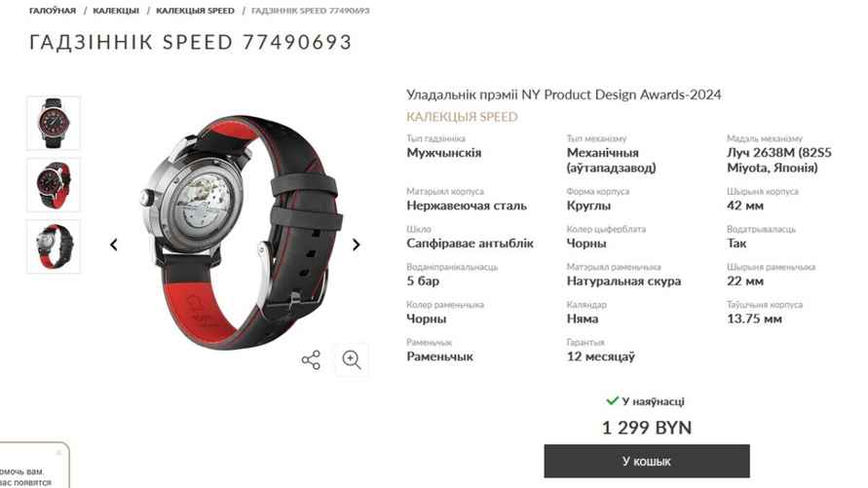Image resolution: width=868 pixels, height=488 pixels.
Task: Select the angled watch thumbnail
Action: [x=54, y=185]
